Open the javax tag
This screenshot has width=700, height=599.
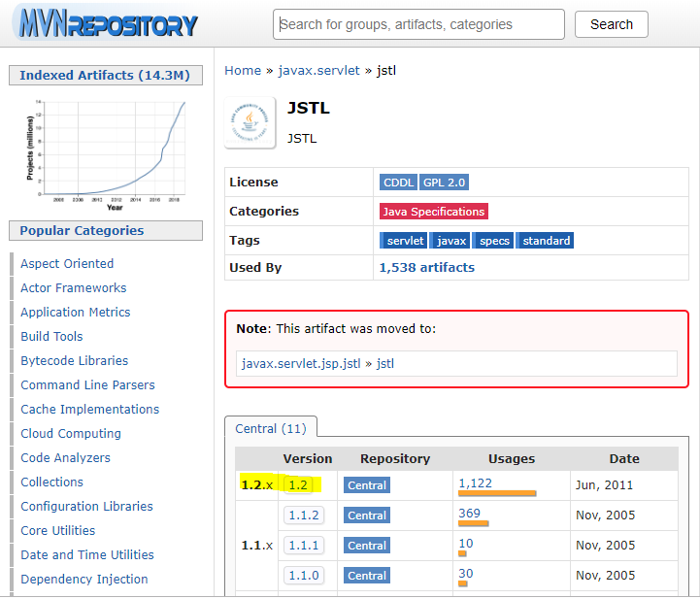pos(450,241)
